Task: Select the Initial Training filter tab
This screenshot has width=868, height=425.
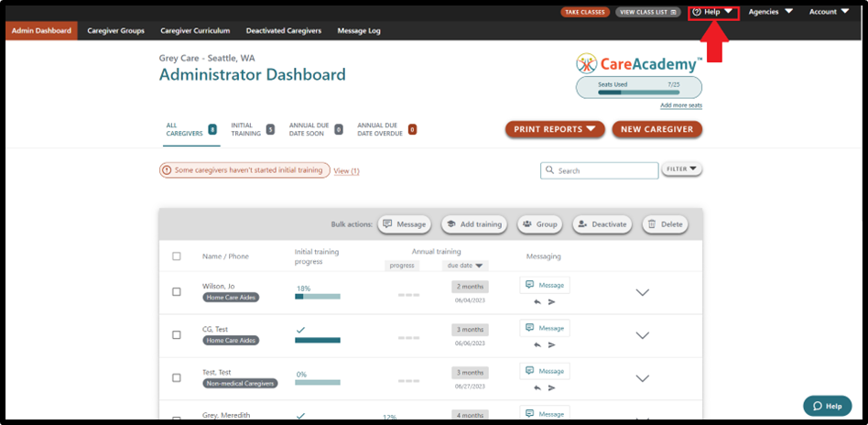Action: [x=253, y=130]
